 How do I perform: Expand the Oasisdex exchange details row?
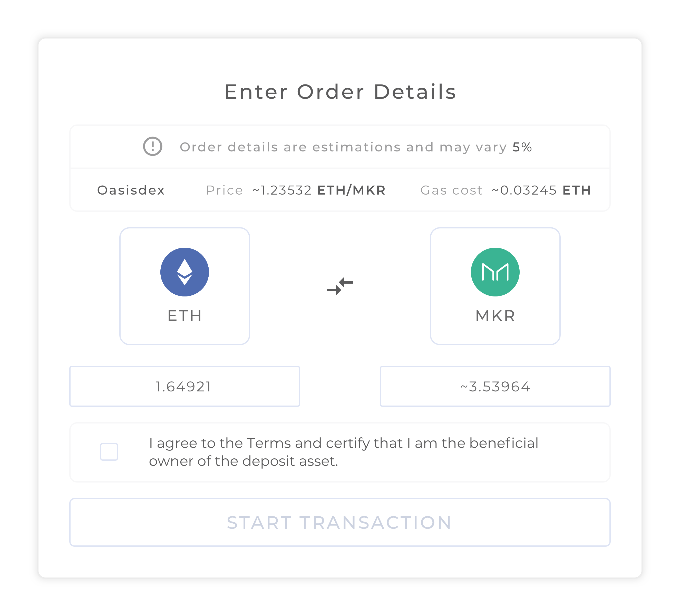[x=340, y=190]
